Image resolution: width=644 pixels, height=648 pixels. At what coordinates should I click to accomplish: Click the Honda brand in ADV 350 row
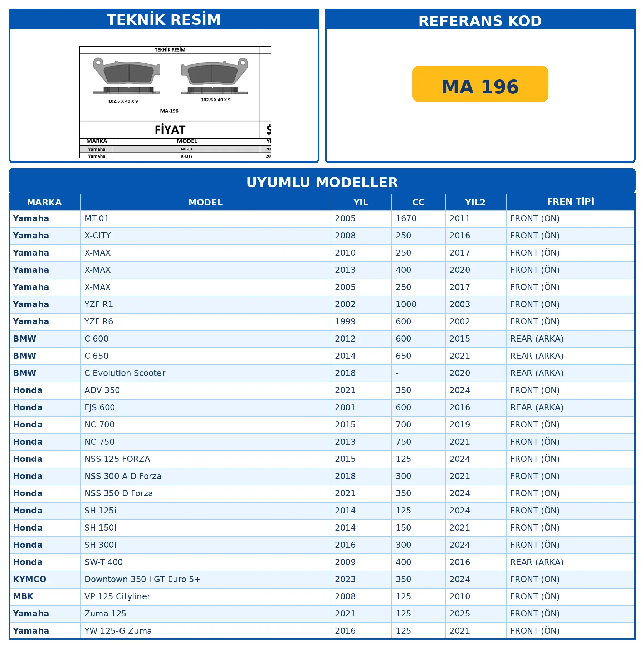[28, 390]
